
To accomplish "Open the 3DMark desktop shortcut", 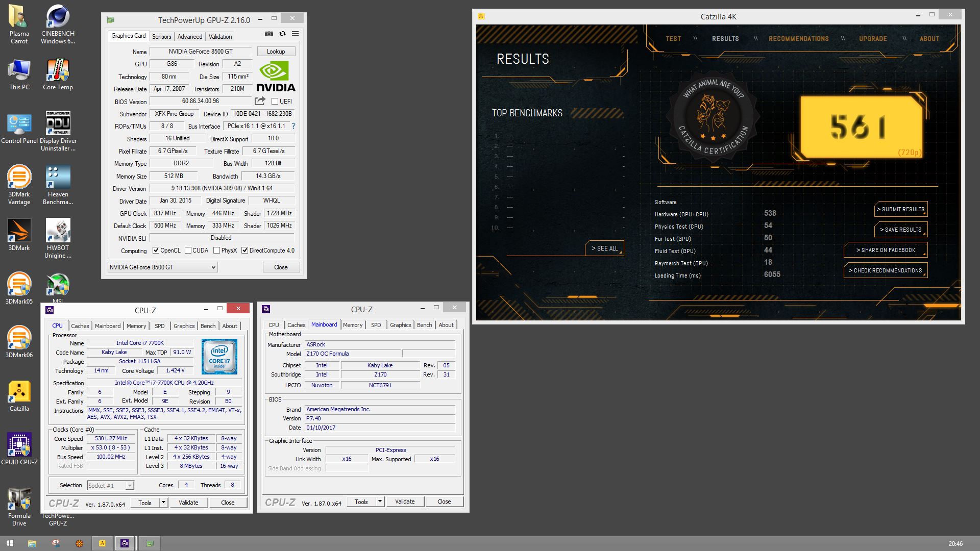I will (19, 235).
